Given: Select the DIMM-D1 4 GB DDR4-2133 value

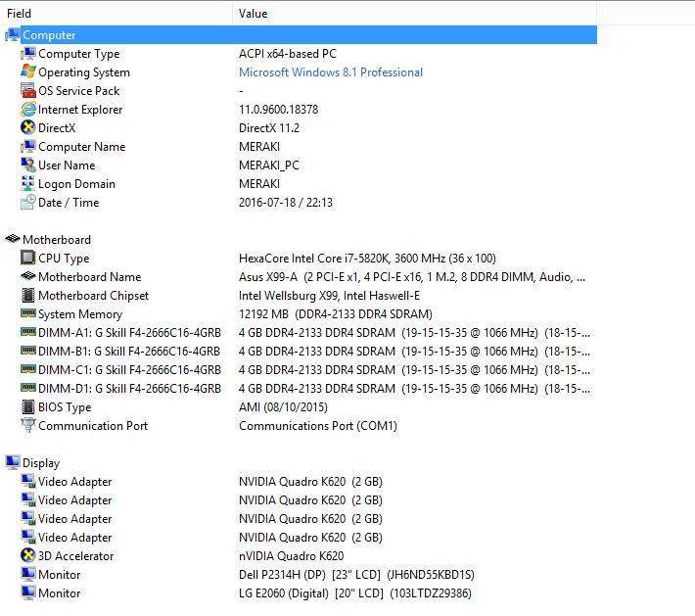Looking at the screenshot, I should [414, 389].
